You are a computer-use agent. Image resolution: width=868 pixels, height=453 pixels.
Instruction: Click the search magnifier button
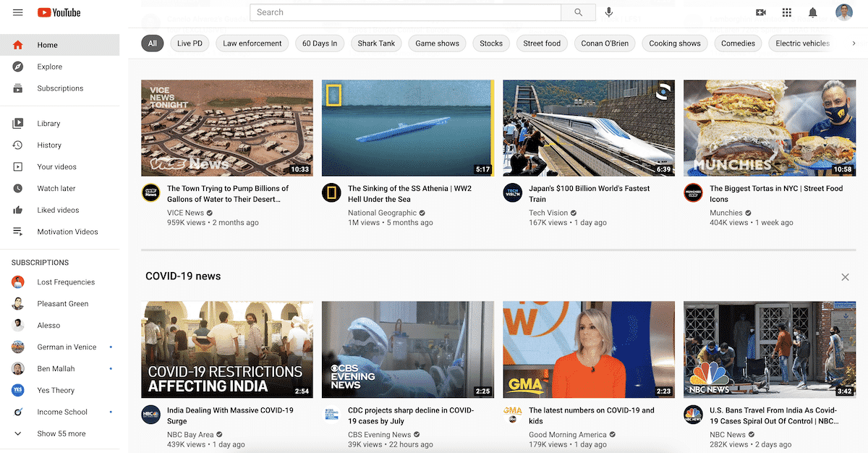pyautogui.click(x=578, y=12)
